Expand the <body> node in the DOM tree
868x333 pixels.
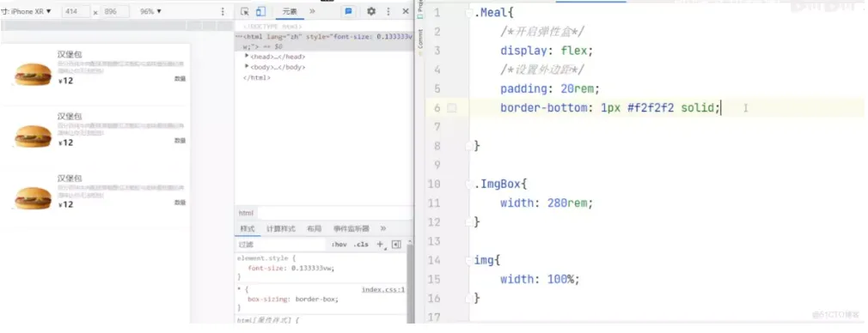247,67
